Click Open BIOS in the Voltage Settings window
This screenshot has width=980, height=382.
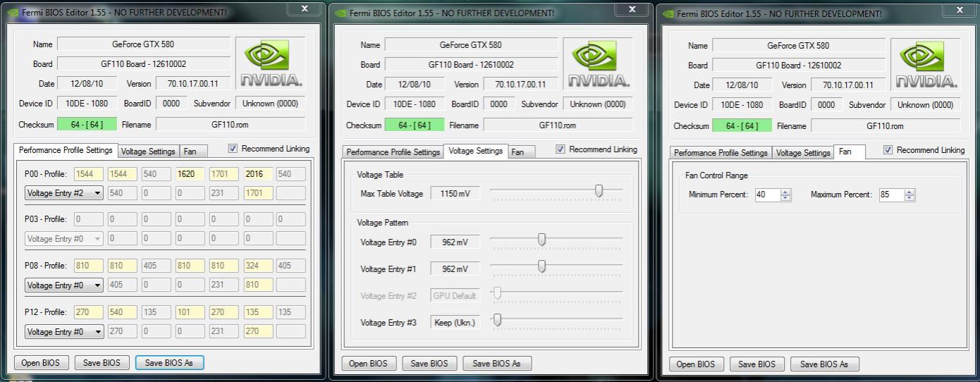click(x=369, y=364)
